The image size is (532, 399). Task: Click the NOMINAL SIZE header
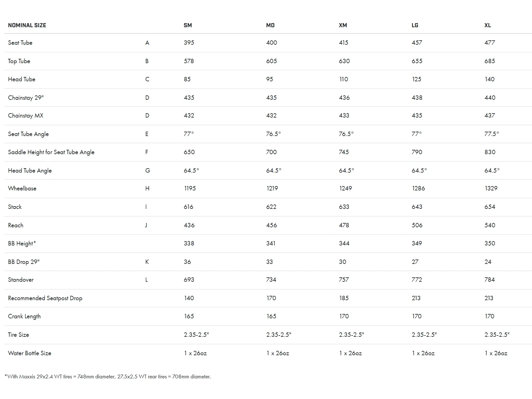27,25
